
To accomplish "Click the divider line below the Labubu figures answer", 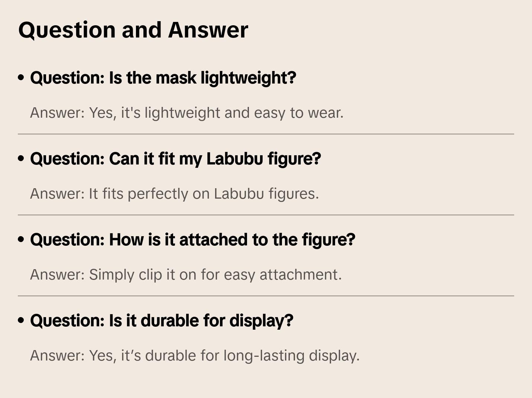I will point(266,215).
